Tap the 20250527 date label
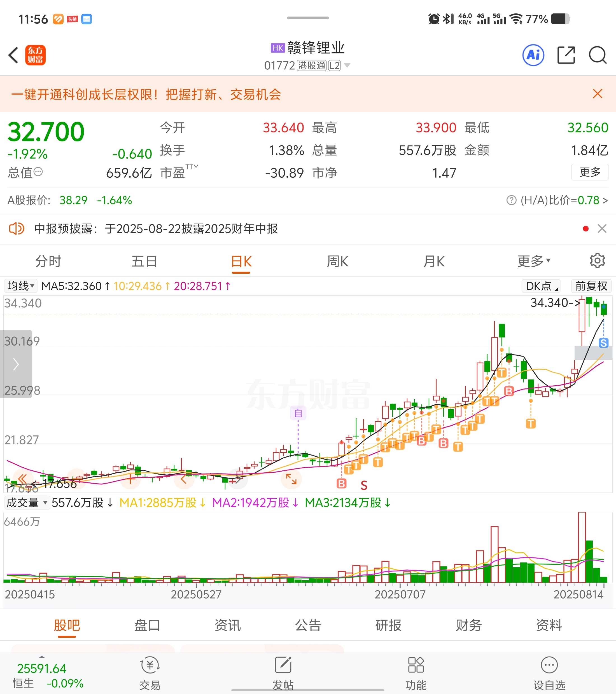The width and height of the screenshot is (616, 694). click(x=196, y=595)
